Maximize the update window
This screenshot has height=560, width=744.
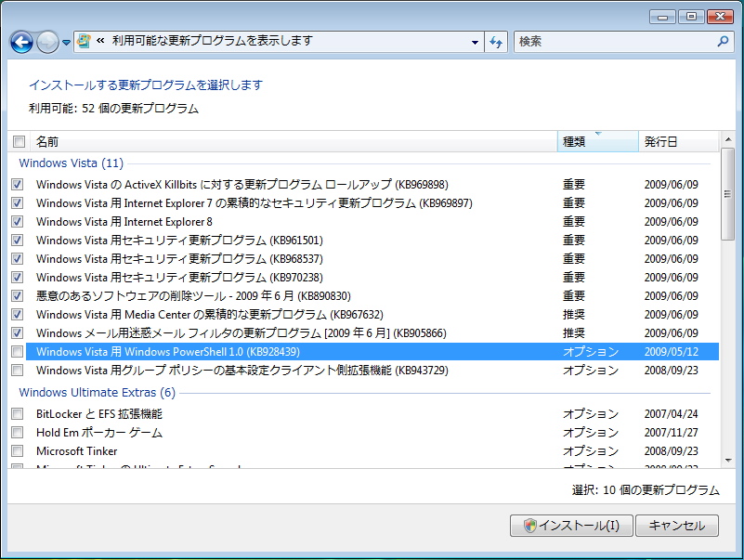click(691, 17)
